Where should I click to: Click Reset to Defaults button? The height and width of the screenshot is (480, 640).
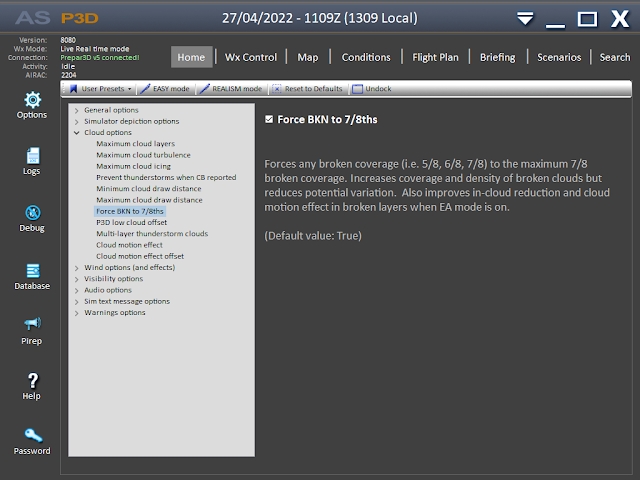pyautogui.click(x=308, y=89)
